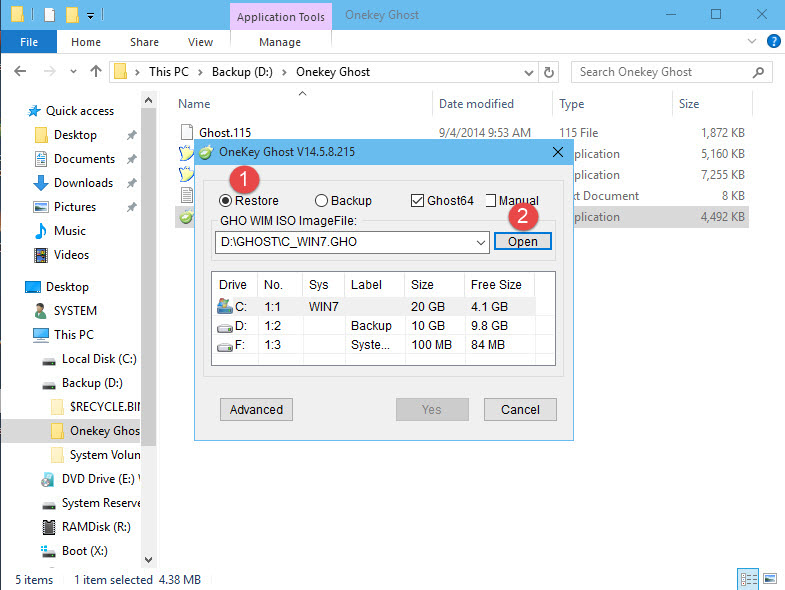This screenshot has height=590, width=785.
Task: Click Backup (D:) in the address breadcrumb
Action: (x=242, y=72)
